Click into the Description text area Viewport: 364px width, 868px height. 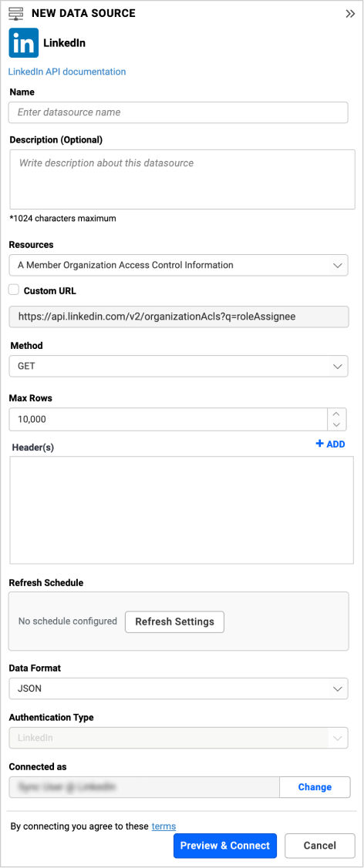coord(182,179)
